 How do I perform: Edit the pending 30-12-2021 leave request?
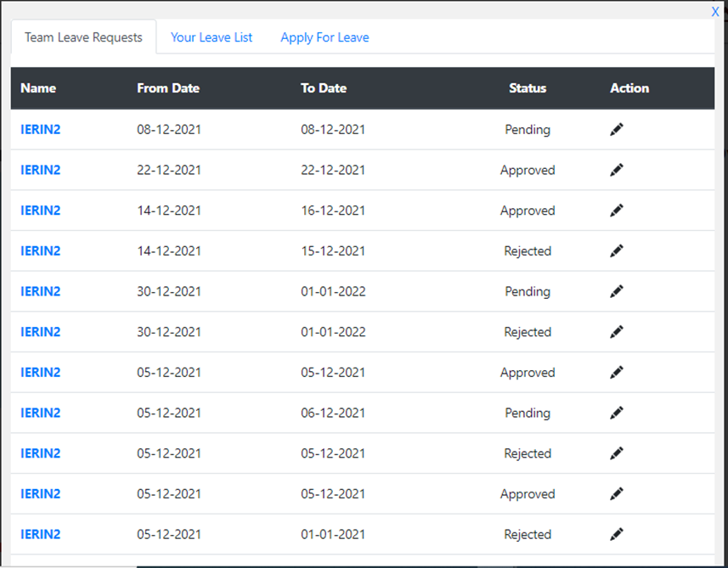pyautogui.click(x=617, y=291)
